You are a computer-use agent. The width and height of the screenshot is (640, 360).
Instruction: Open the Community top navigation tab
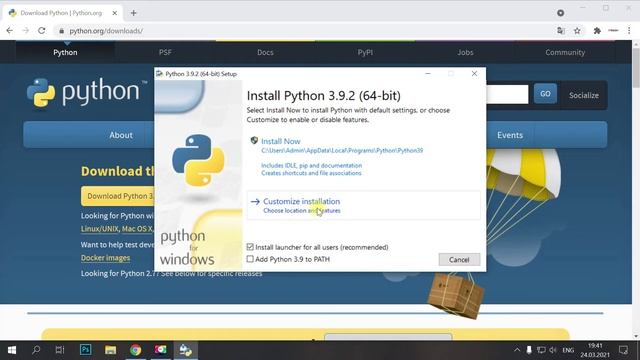(565, 52)
